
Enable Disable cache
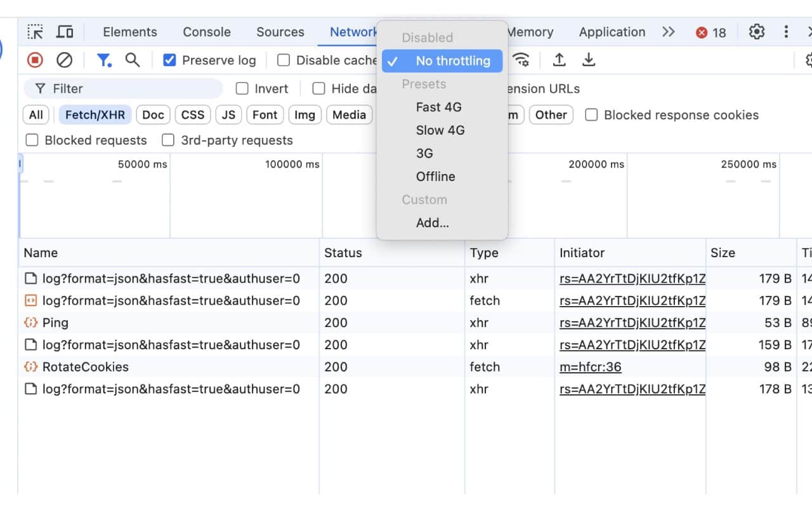pyautogui.click(x=283, y=60)
